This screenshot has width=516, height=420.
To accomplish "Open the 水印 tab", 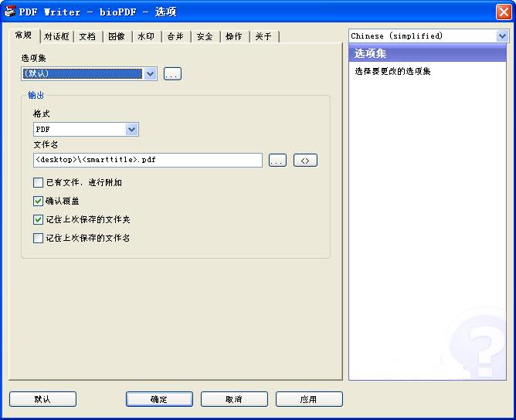I will (146, 36).
